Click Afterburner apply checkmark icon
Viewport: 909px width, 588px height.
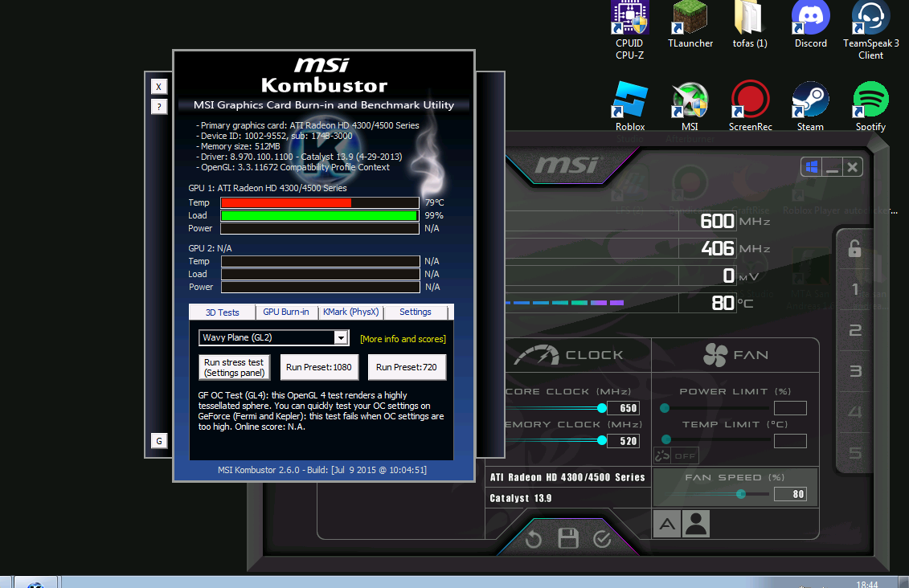coord(602,539)
